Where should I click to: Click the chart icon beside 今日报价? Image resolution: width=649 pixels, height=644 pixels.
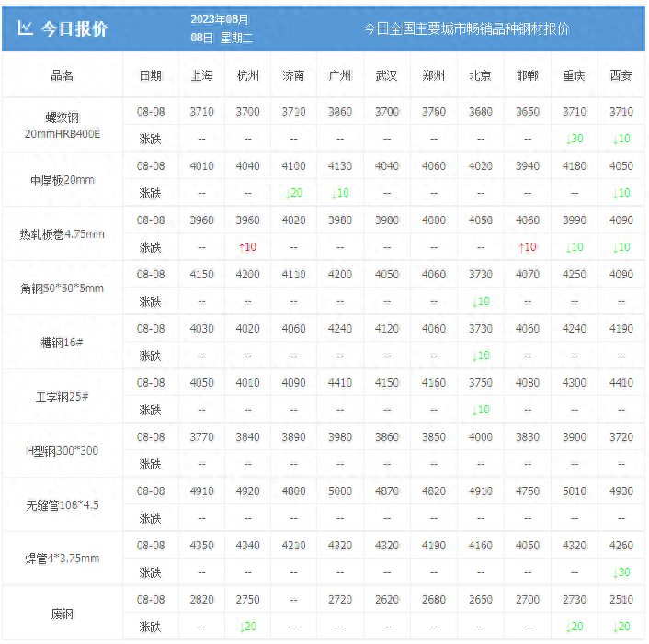click(x=25, y=28)
